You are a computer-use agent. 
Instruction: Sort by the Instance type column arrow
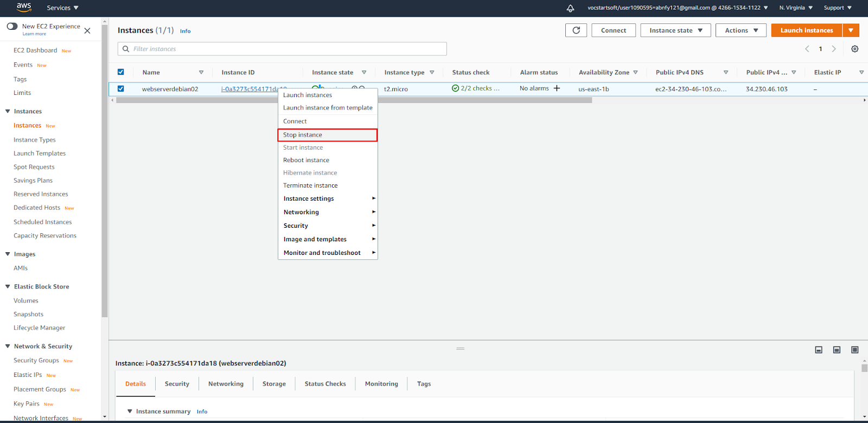point(432,72)
